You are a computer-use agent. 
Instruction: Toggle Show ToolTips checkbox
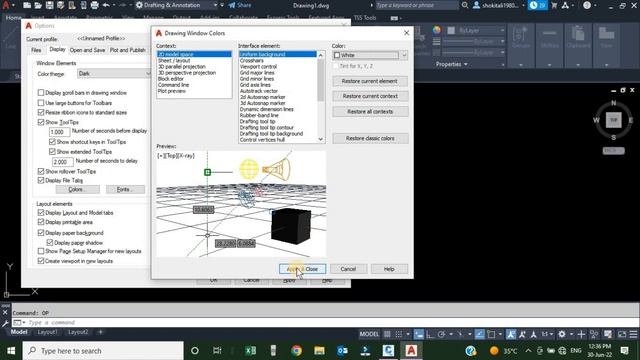click(41, 122)
